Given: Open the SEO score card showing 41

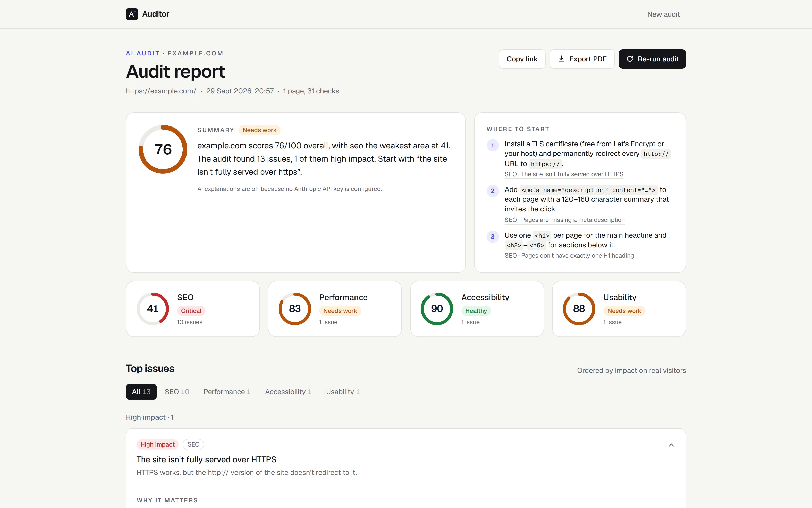Looking at the screenshot, I should (x=193, y=309).
